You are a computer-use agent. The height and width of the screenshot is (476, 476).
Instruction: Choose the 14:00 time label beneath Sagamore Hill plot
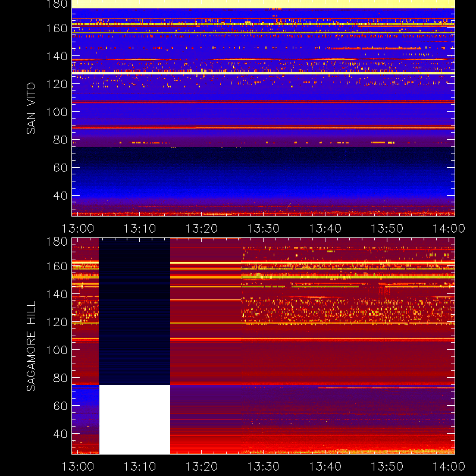click(449, 466)
